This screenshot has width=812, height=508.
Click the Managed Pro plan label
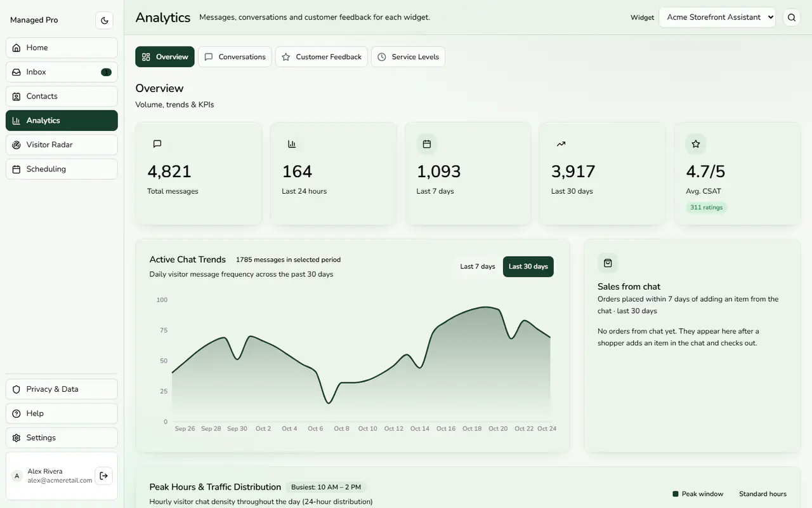pyautogui.click(x=34, y=20)
